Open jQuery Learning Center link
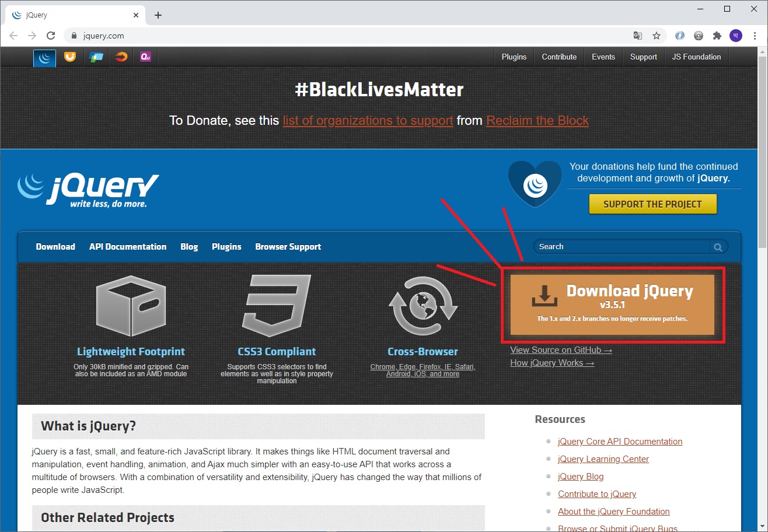This screenshot has height=532, width=768. click(x=603, y=459)
